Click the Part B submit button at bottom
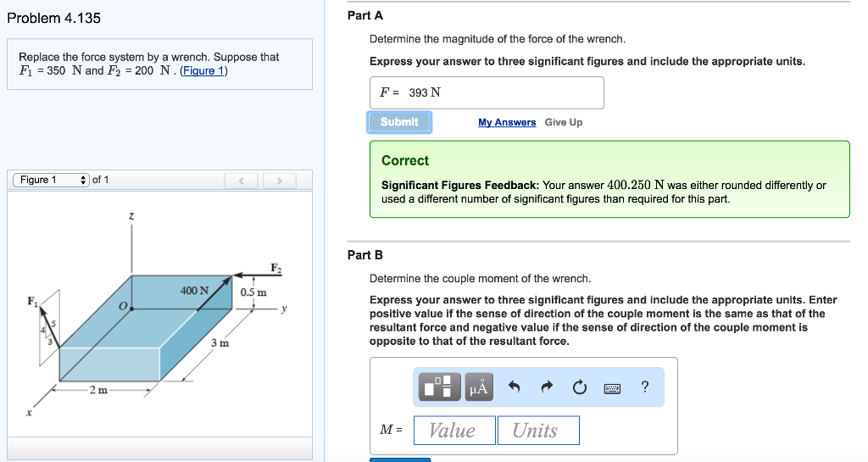 (x=400, y=459)
